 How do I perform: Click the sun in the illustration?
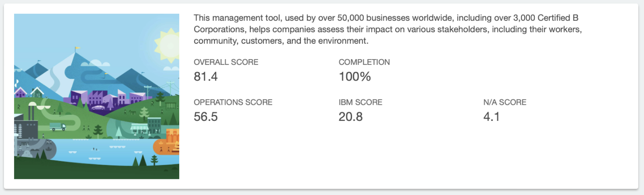pos(168,45)
